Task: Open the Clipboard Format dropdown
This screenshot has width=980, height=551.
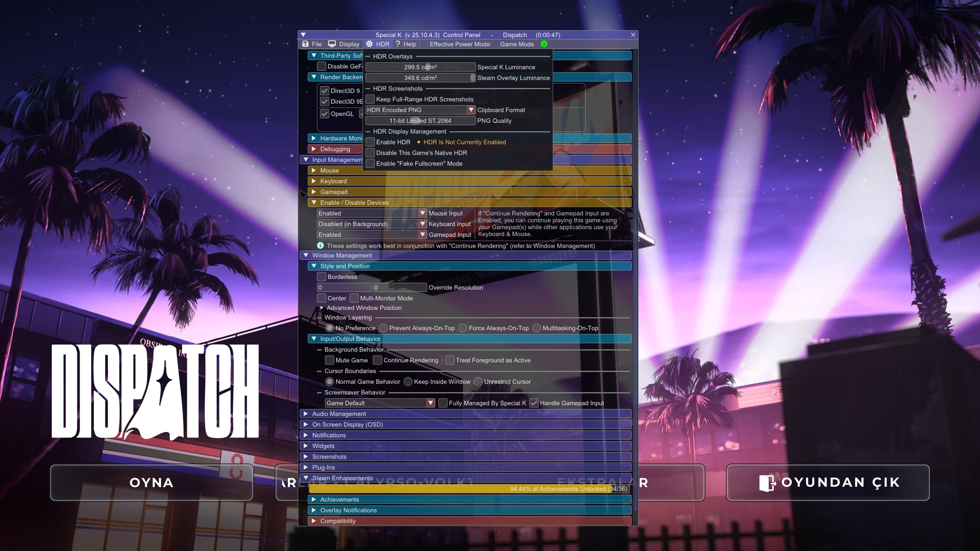Action: coord(471,110)
